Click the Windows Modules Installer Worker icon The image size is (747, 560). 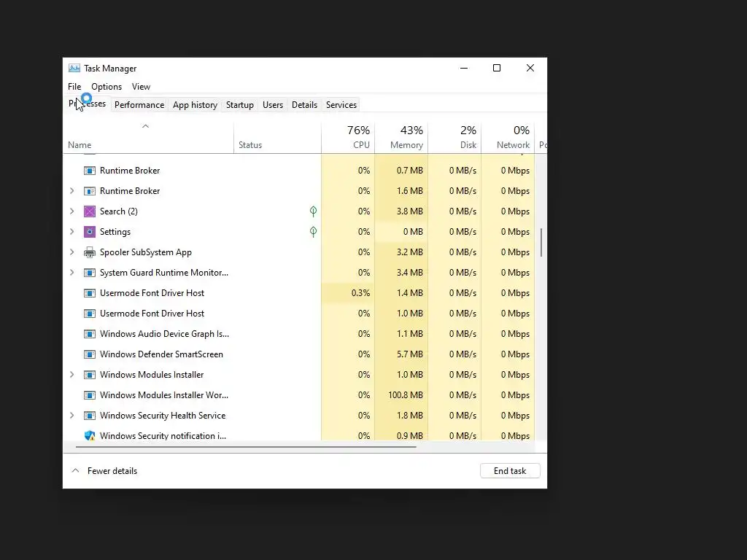click(90, 395)
